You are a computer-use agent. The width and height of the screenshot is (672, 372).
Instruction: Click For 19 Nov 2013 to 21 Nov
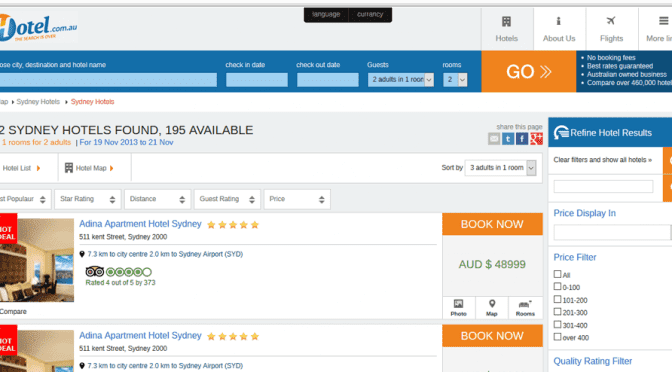point(126,142)
